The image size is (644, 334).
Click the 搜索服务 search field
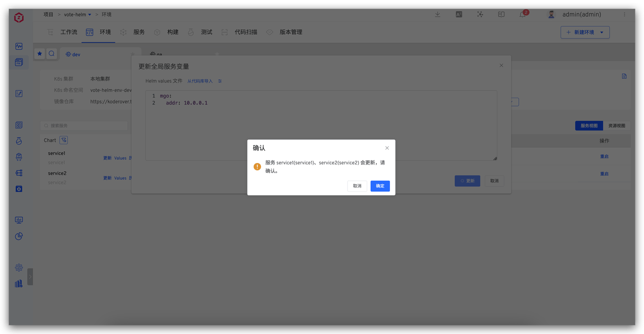84,126
